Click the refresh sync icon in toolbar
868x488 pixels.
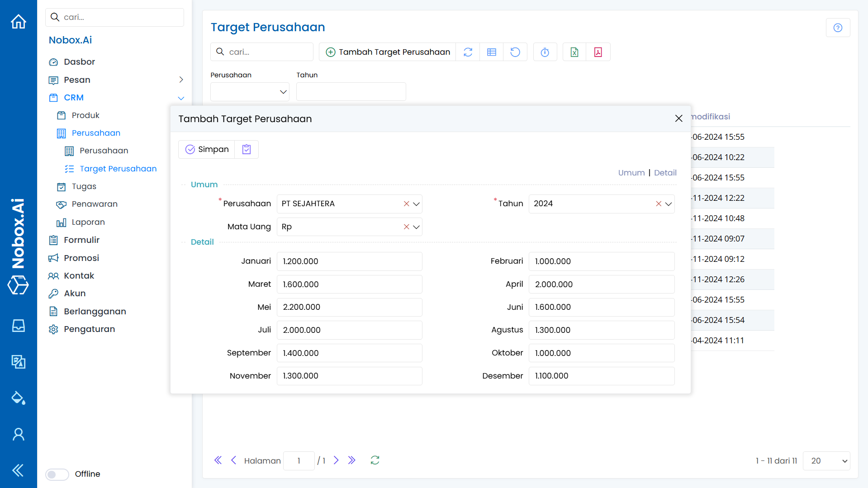[x=468, y=52]
